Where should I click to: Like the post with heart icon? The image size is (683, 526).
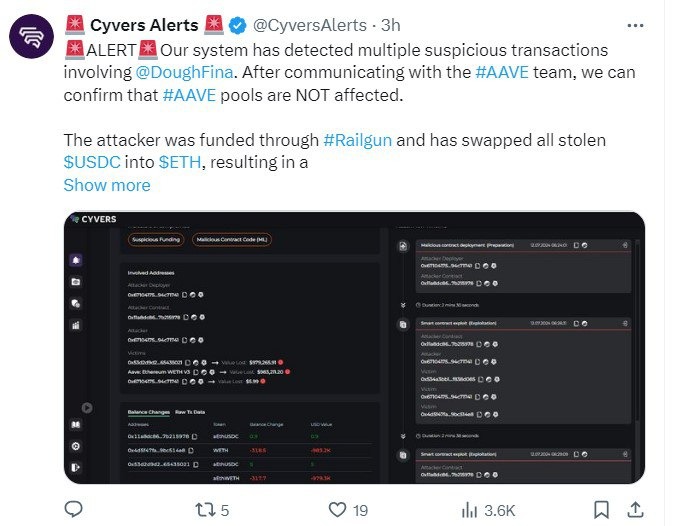(x=338, y=510)
